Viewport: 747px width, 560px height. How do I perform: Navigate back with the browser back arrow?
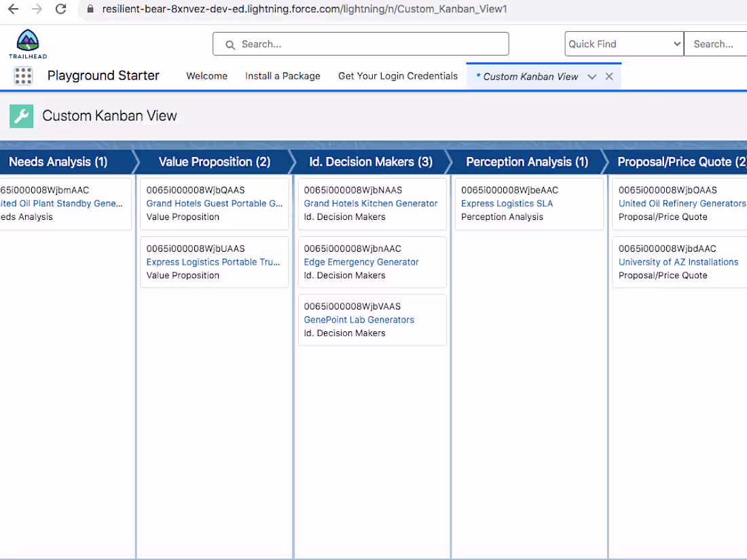click(12, 10)
